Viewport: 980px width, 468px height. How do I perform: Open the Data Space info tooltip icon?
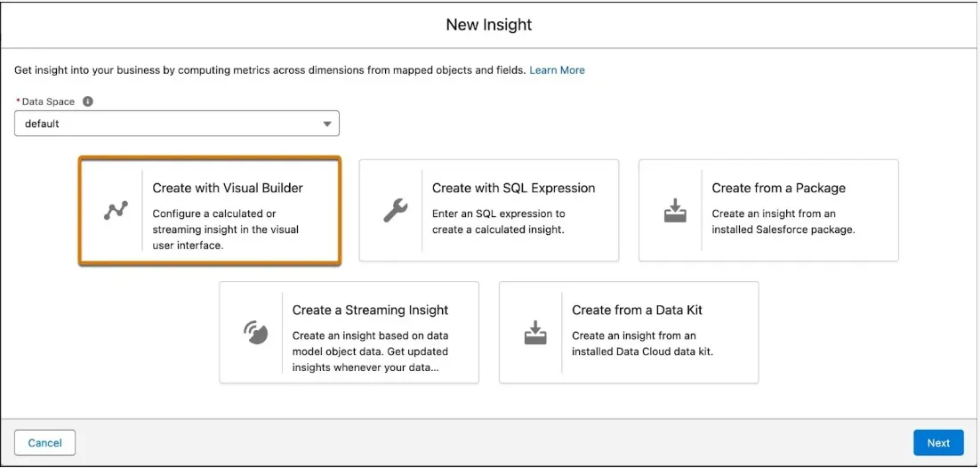pyautogui.click(x=88, y=101)
